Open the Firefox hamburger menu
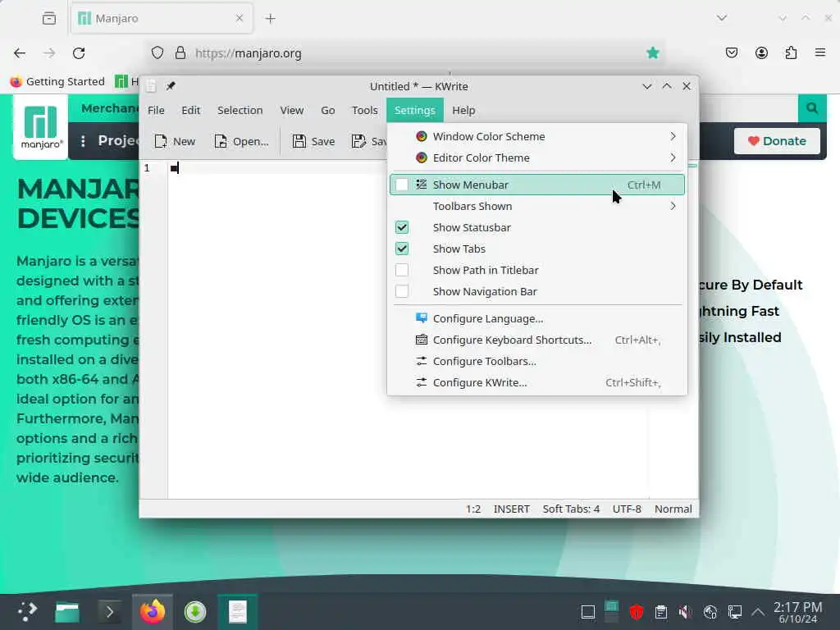This screenshot has width=840, height=630. [819, 52]
